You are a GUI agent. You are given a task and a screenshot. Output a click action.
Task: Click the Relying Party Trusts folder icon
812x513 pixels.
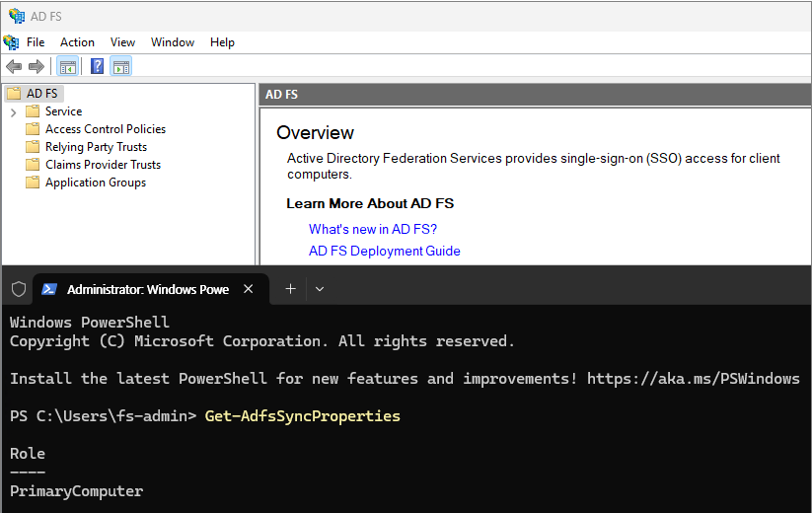(33, 146)
